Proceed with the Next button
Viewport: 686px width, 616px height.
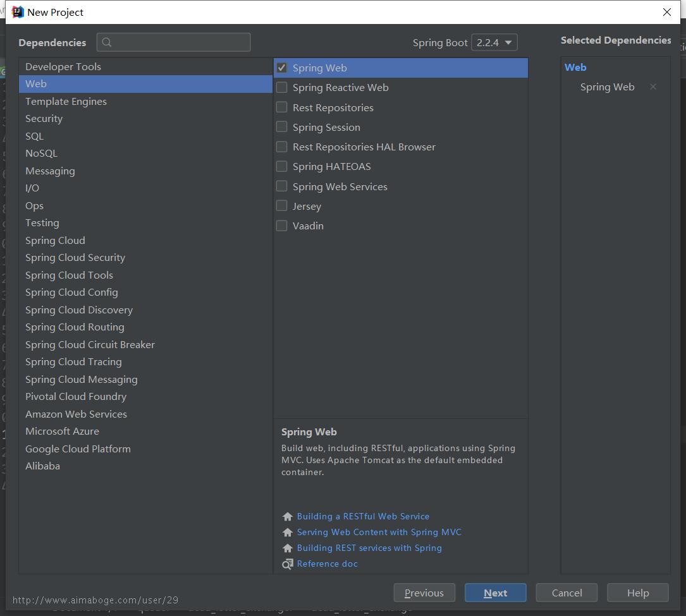click(495, 593)
